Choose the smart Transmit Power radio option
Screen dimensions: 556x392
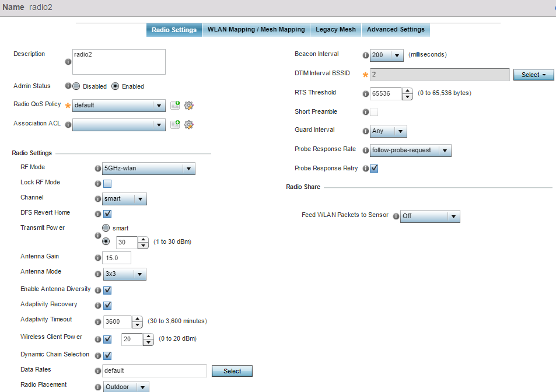[106, 228]
